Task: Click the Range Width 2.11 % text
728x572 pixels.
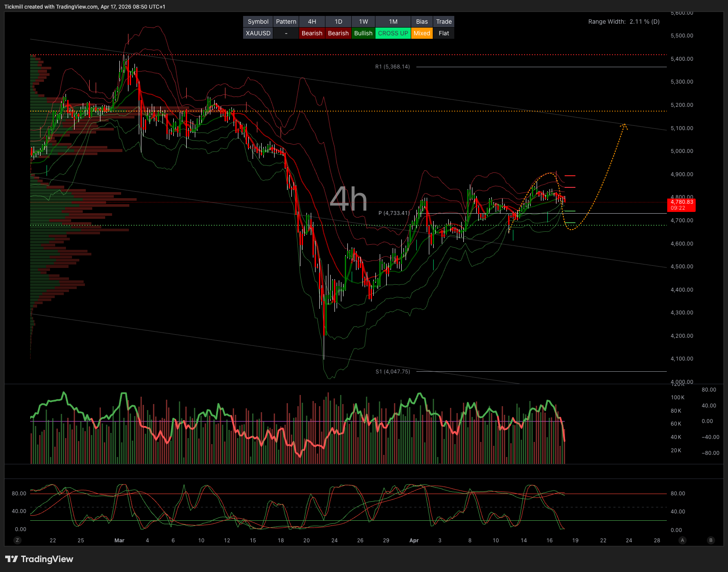Action: [623, 22]
